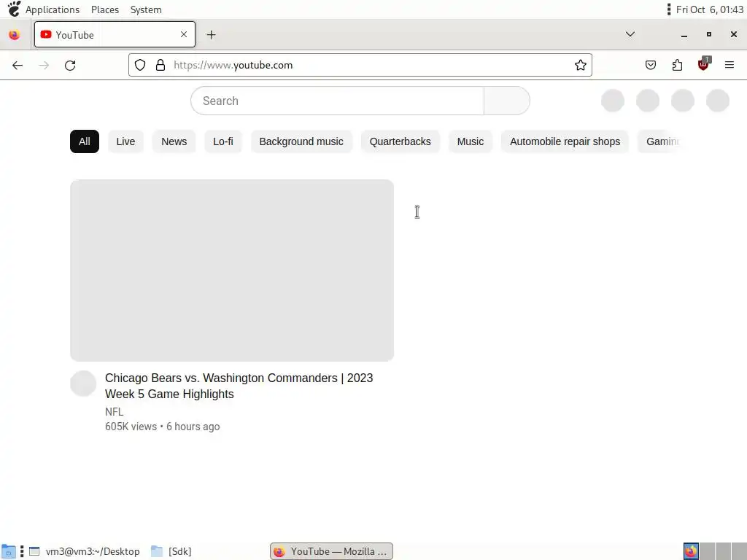View site security via the padlock icon
Image resolution: width=747 pixels, height=560 pixels.
point(160,65)
